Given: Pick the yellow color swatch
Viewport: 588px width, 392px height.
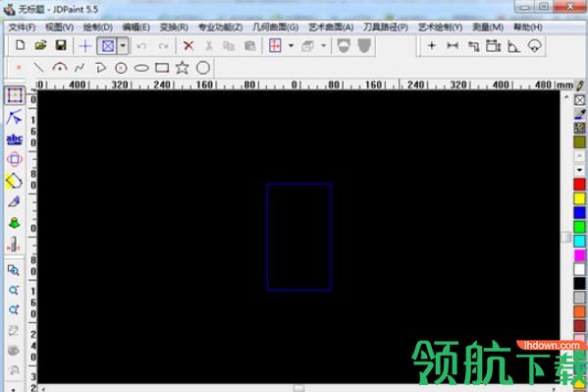Looking at the screenshot, I should (x=580, y=198).
